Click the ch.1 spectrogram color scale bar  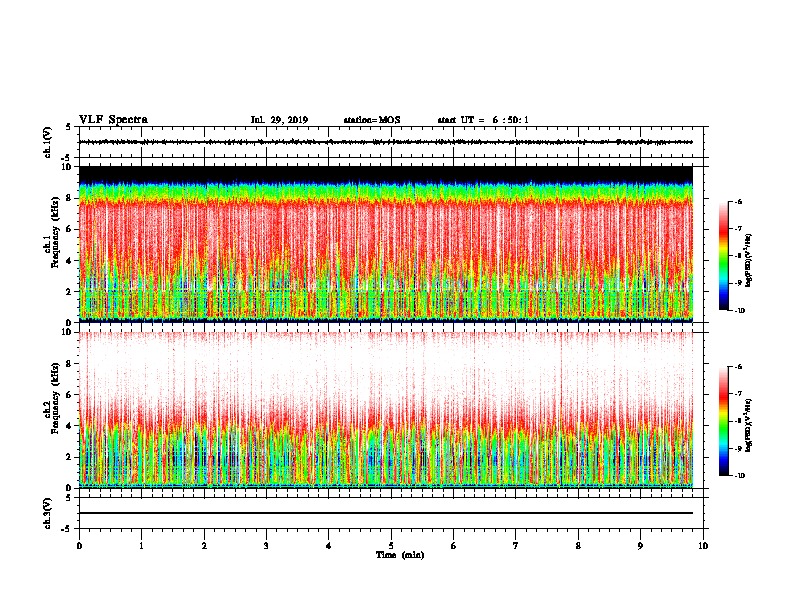click(724, 256)
